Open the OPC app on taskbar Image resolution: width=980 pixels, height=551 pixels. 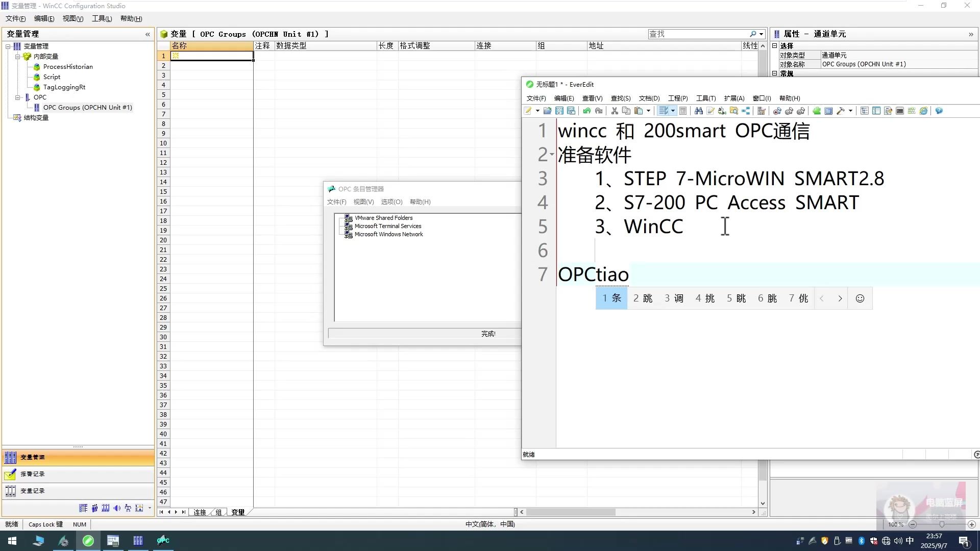point(163,541)
